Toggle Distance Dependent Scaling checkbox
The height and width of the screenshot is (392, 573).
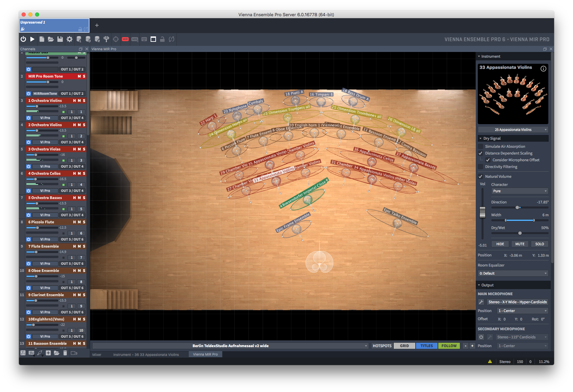click(x=480, y=153)
